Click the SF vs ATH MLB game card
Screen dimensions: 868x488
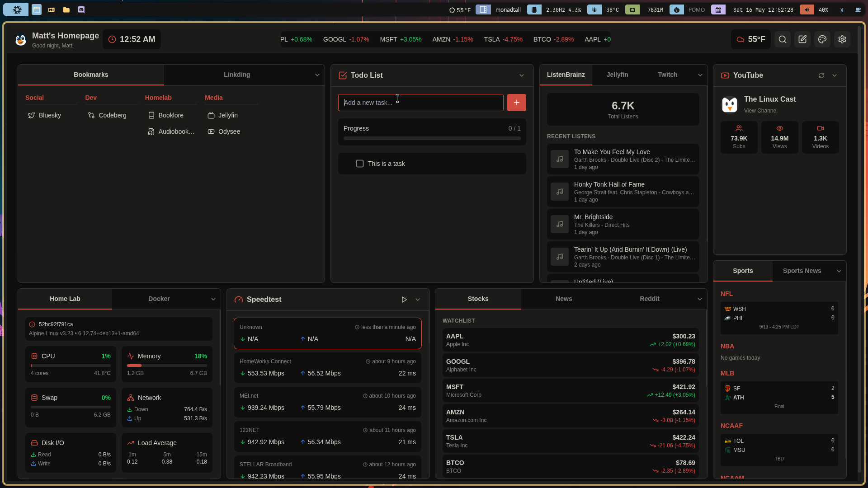pos(779,398)
